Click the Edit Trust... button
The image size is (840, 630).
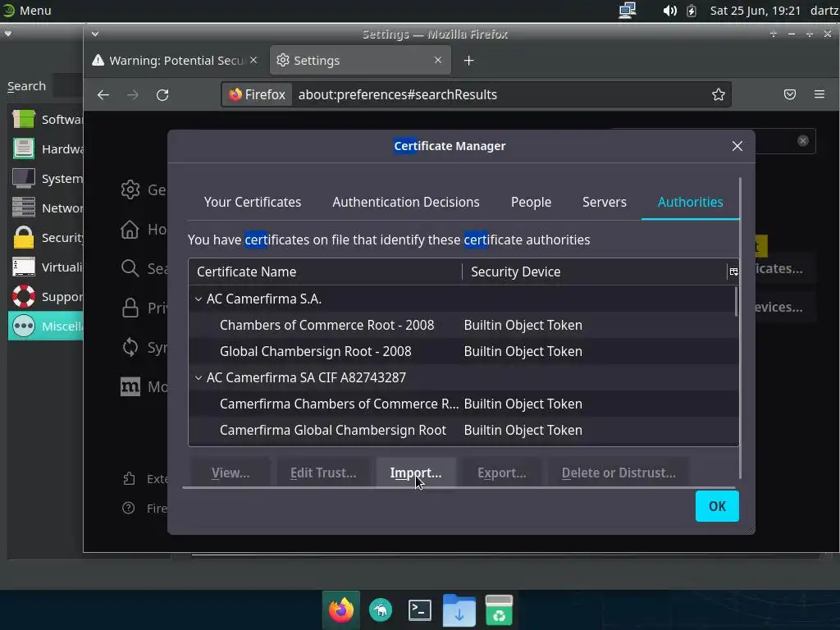click(323, 472)
